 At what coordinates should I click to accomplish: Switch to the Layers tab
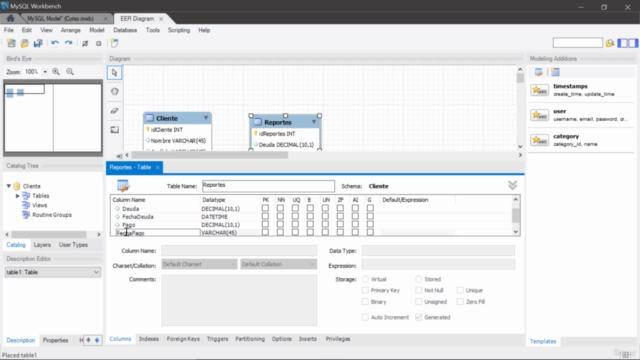click(42, 245)
